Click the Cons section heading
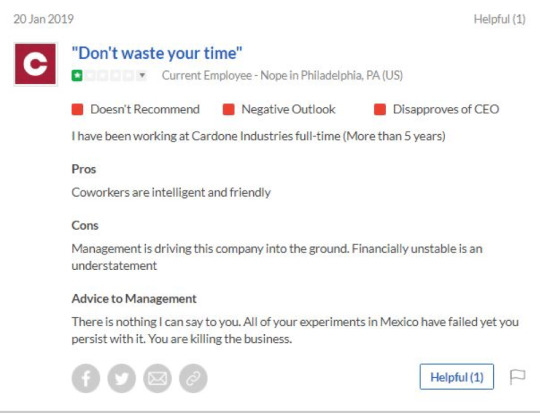The width and height of the screenshot is (540, 417). tap(85, 226)
